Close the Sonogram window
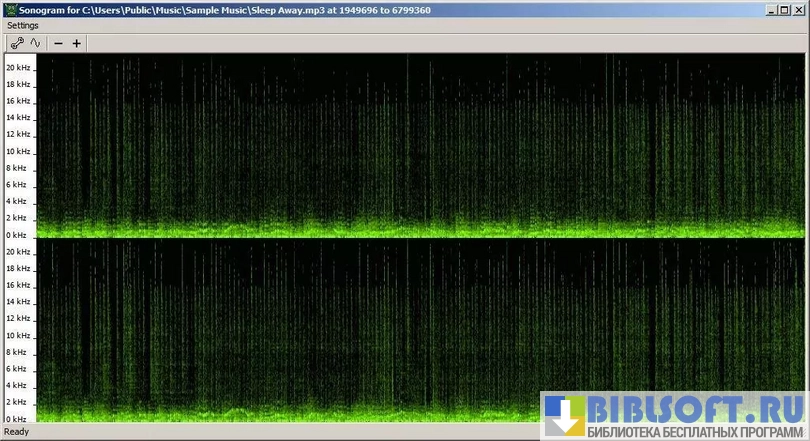Image resolution: width=810 pixels, height=441 pixels. 799,8
